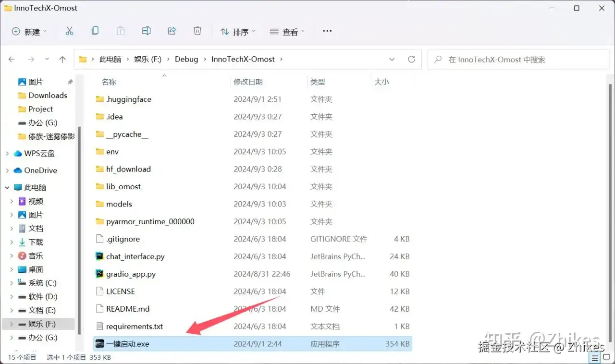
Task: Expand address bar history dropdown
Action: tap(392, 60)
